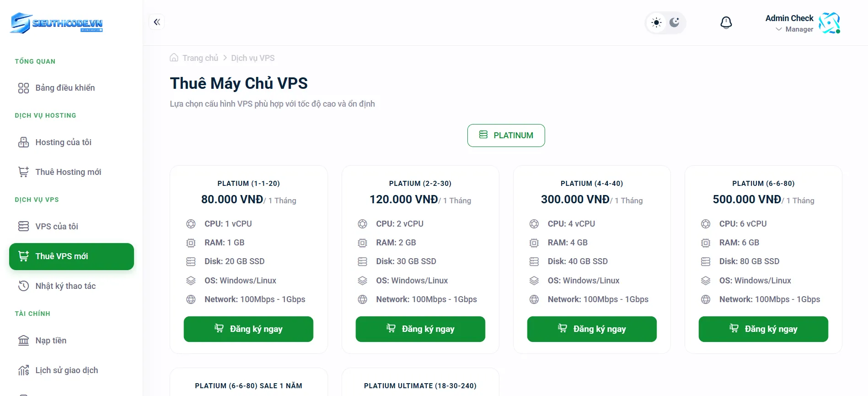Collapse the sidebar with double-chevron icon

(x=157, y=22)
